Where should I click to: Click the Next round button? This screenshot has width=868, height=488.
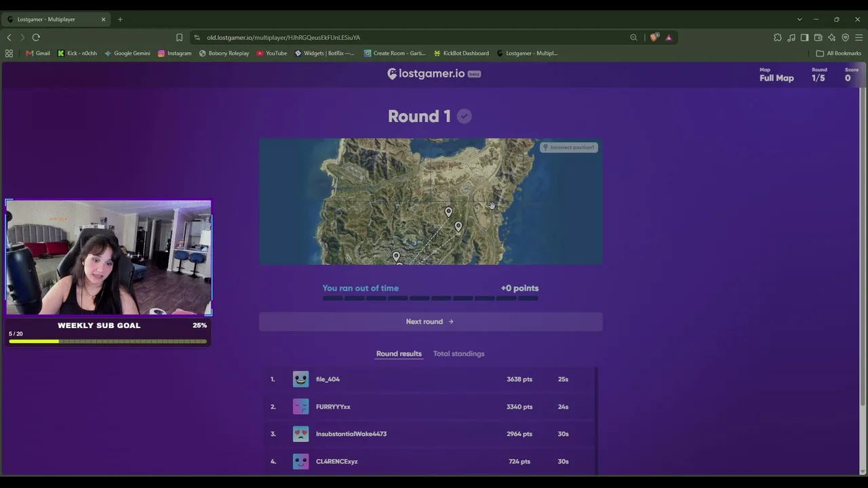(x=431, y=321)
